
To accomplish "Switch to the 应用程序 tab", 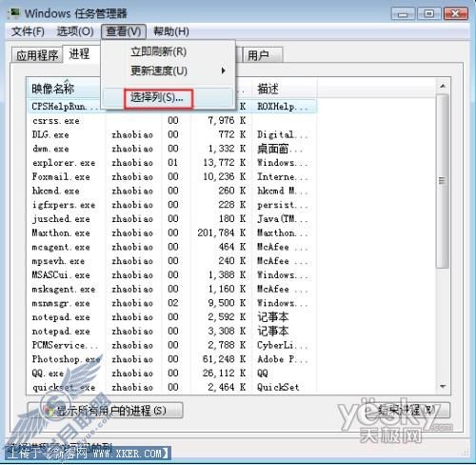I will tap(37, 55).
